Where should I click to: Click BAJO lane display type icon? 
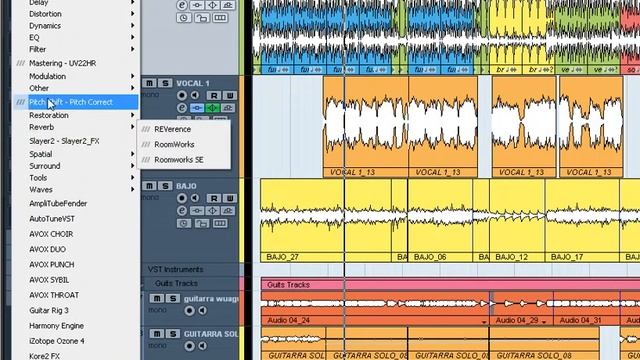(x=220, y=223)
